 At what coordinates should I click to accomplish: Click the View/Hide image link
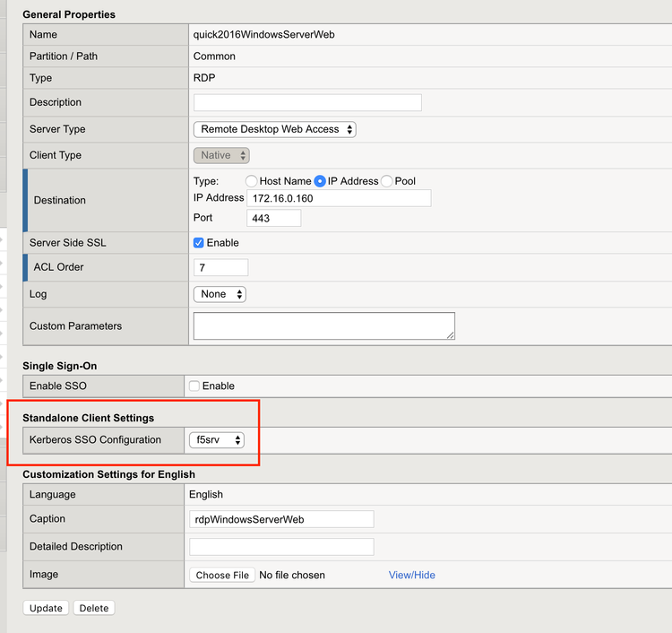(x=411, y=575)
